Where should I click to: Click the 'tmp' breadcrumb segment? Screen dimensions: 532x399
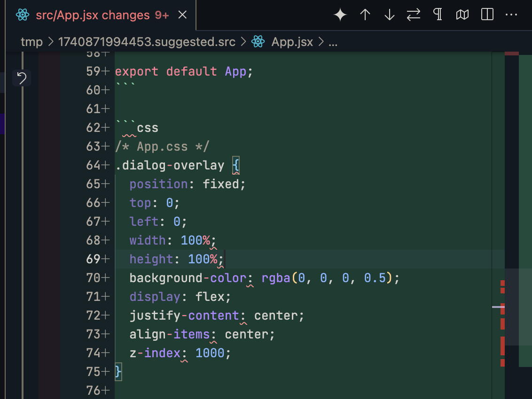pos(31,42)
